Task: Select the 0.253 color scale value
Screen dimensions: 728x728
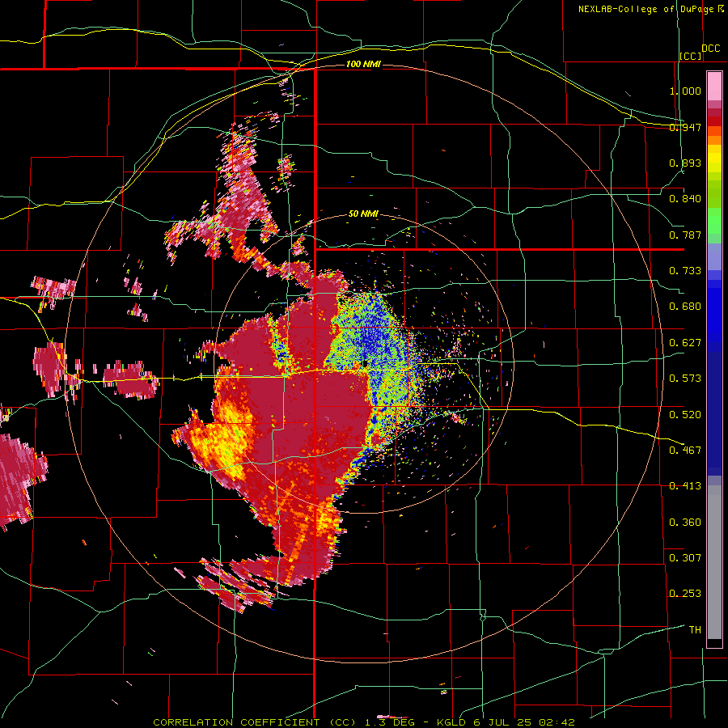Action: point(685,594)
